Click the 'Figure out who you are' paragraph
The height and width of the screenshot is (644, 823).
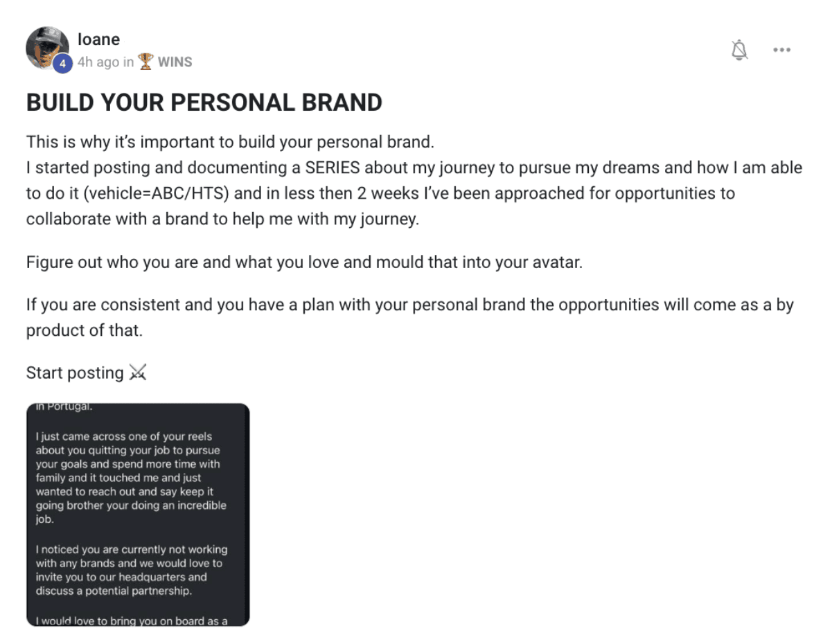tap(304, 262)
